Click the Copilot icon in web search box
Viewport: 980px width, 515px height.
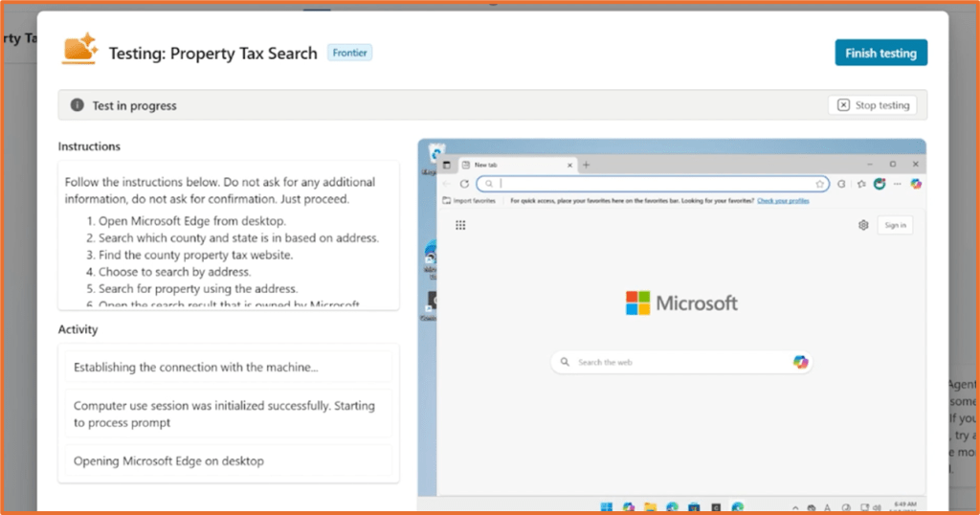(x=801, y=362)
